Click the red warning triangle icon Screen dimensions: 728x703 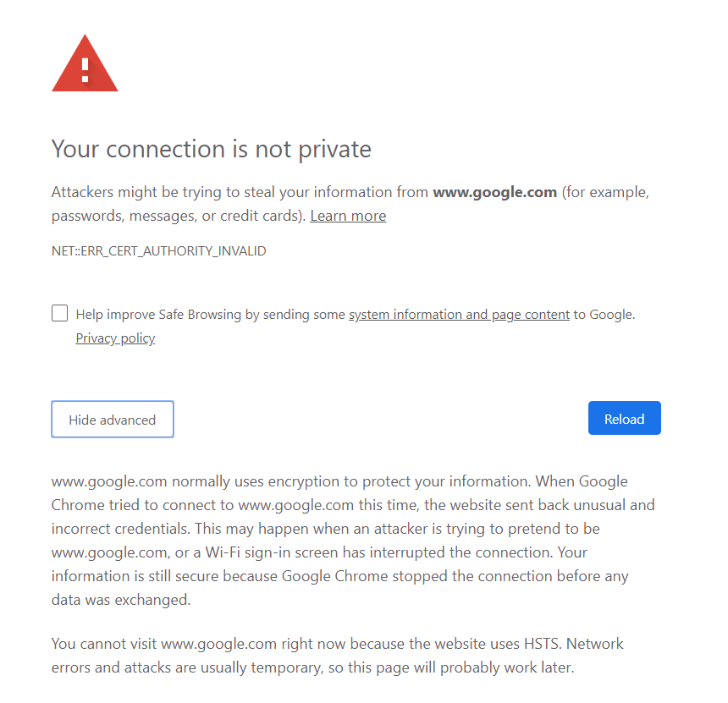[85, 64]
